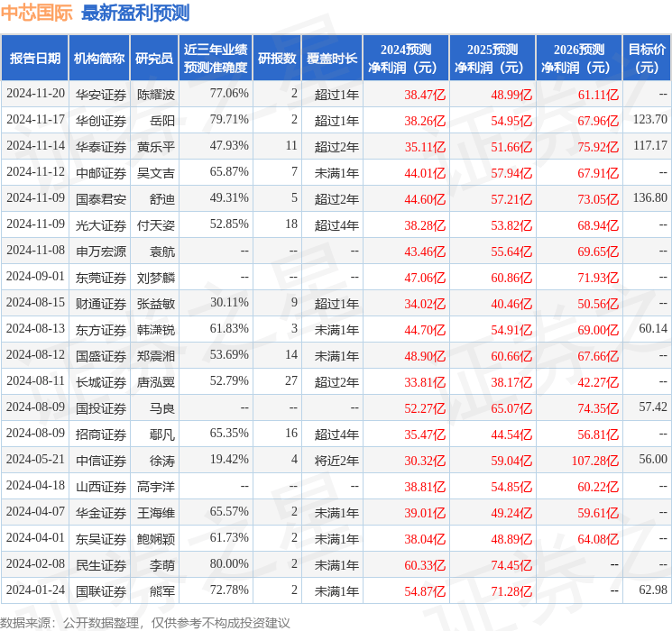Click target price 62.98
The image size is (672, 631).
click(x=653, y=590)
